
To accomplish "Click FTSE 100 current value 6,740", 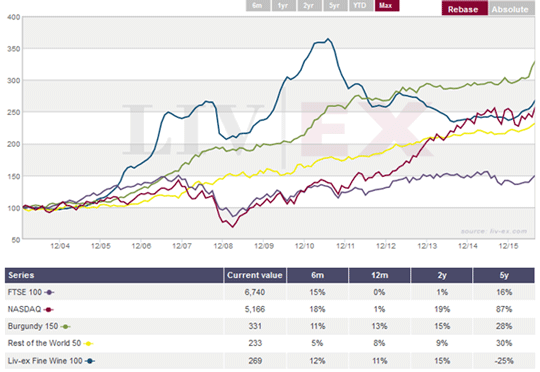I will pyautogui.click(x=255, y=292).
